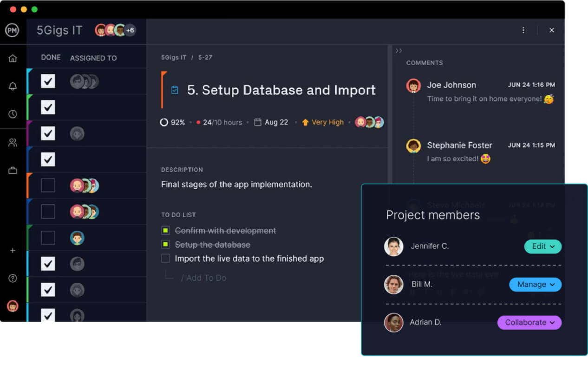
Task: Click Bill M. avatar photo
Action: click(393, 285)
